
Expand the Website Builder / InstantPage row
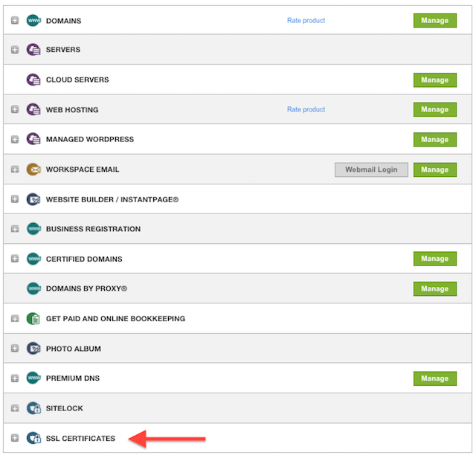pyautogui.click(x=15, y=199)
